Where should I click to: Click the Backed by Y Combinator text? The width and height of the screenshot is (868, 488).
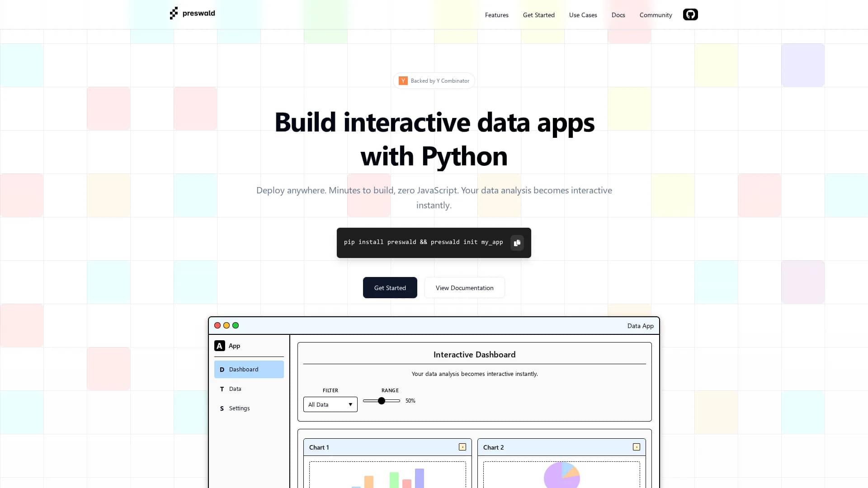[x=440, y=81]
